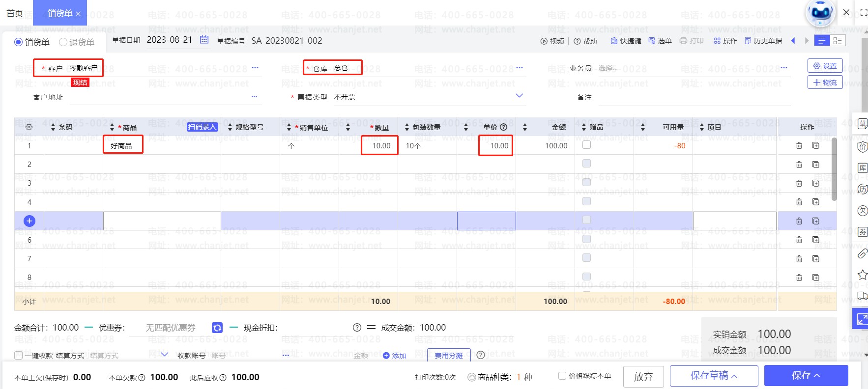
Task: Open the 欠 debt sidebar icon
Action: 863,211
